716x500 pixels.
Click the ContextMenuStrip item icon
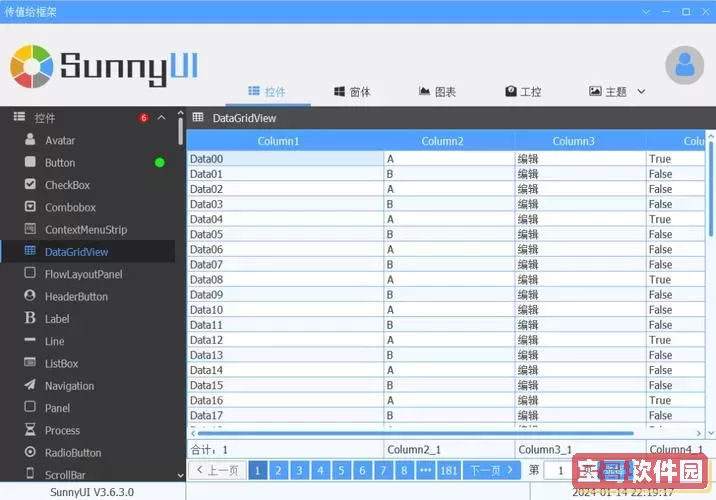pyautogui.click(x=30, y=228)
